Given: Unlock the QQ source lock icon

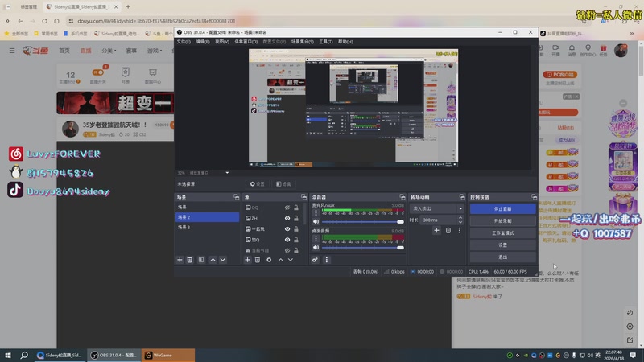Looking at the screenshot, I should click(x=296, y=208).
